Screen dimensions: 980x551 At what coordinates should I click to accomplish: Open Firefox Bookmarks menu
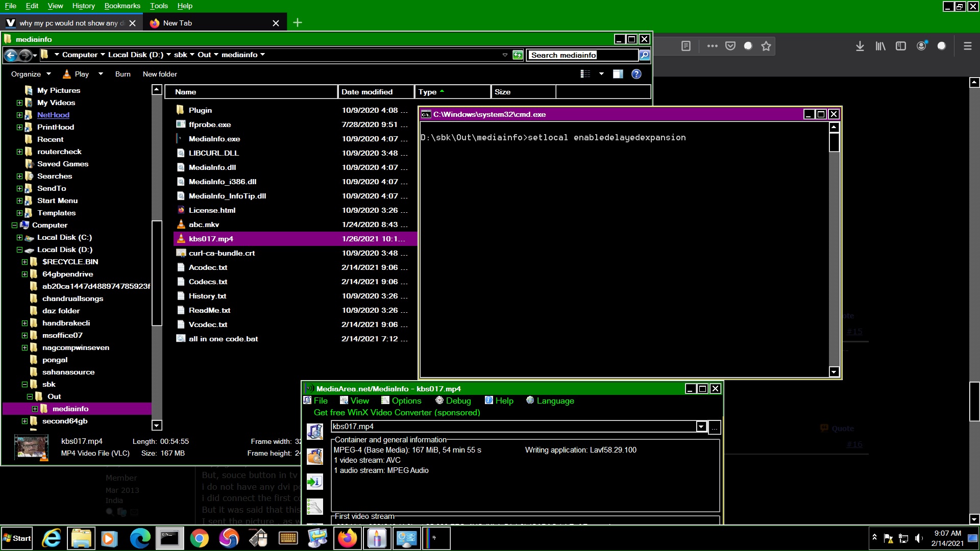tap(122, 6)
